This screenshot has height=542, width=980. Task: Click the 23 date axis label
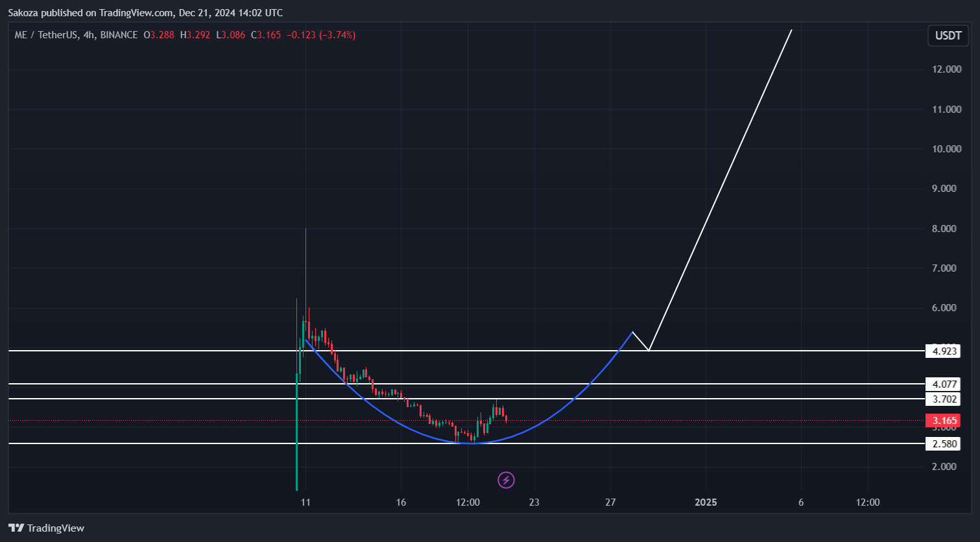(534, 502)
